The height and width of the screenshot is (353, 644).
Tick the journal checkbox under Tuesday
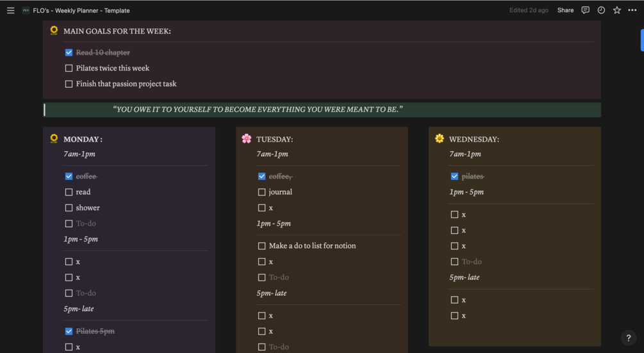(x=261, y=192)
